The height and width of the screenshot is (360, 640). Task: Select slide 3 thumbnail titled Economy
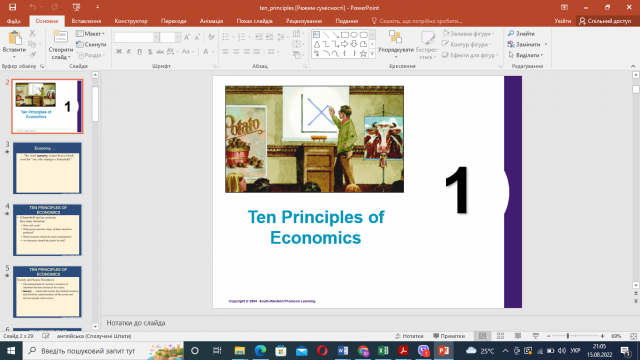pyautogui.click(x=47, y=168)
